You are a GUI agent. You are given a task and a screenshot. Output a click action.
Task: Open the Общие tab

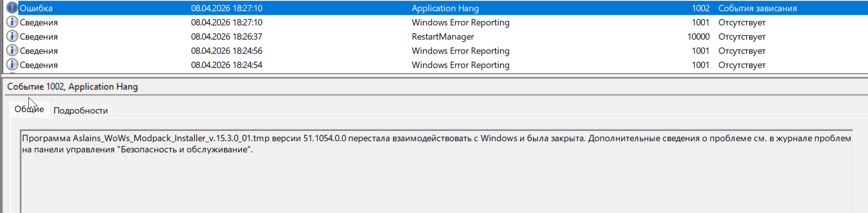click(x=29, y=109)
